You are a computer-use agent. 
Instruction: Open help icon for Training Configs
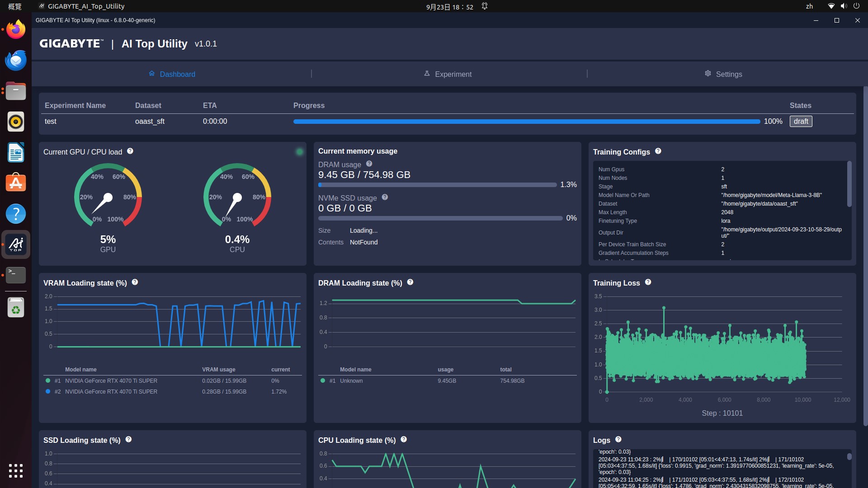[658, 151]
